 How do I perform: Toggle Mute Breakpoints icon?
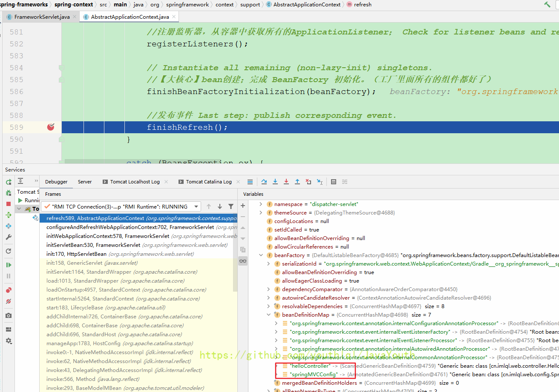tap(9, 301)
